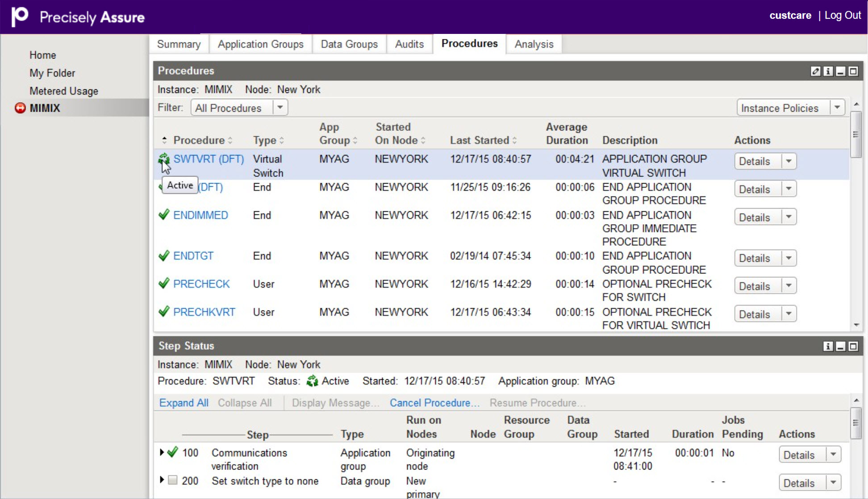The height and width of the screenshot is (499, 868).
Task: Click the green checkmark beside PRECHKVRT
Action: click(164, 312)
